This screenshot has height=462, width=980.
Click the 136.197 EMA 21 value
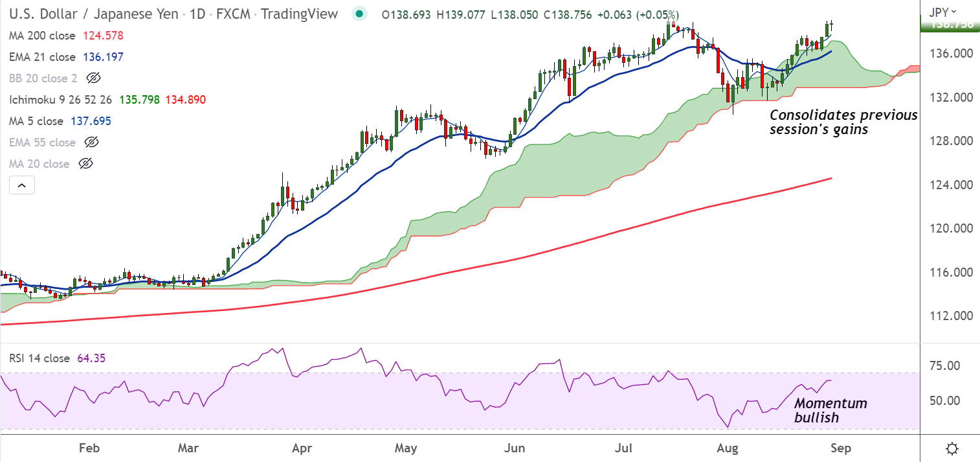tap(104, 57)
